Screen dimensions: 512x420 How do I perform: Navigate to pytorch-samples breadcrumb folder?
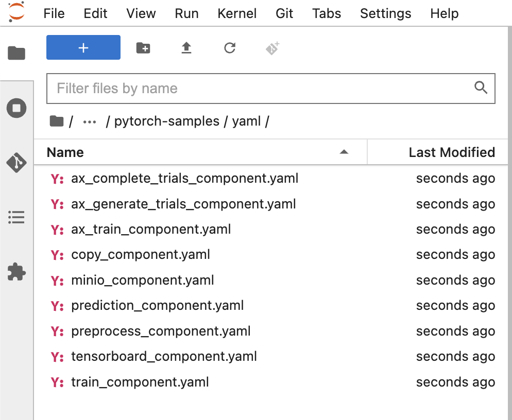166,121
